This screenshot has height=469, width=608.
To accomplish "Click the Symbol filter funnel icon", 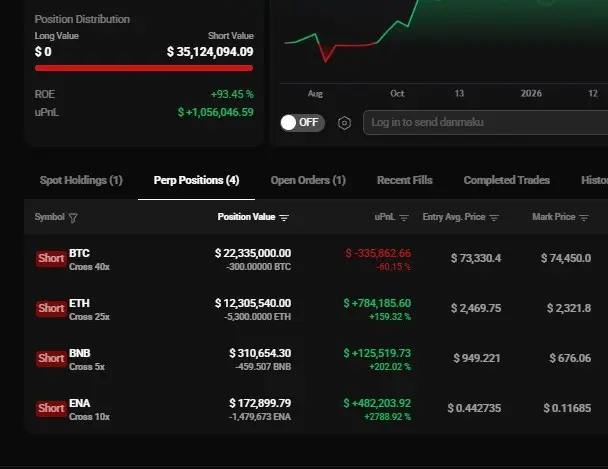I will (x=73, y=218).
